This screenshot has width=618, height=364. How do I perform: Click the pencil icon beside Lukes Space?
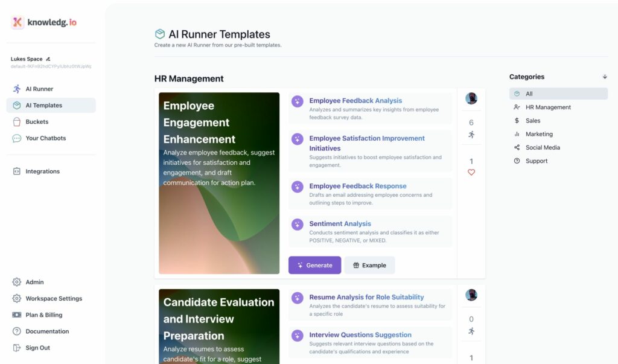48,59
